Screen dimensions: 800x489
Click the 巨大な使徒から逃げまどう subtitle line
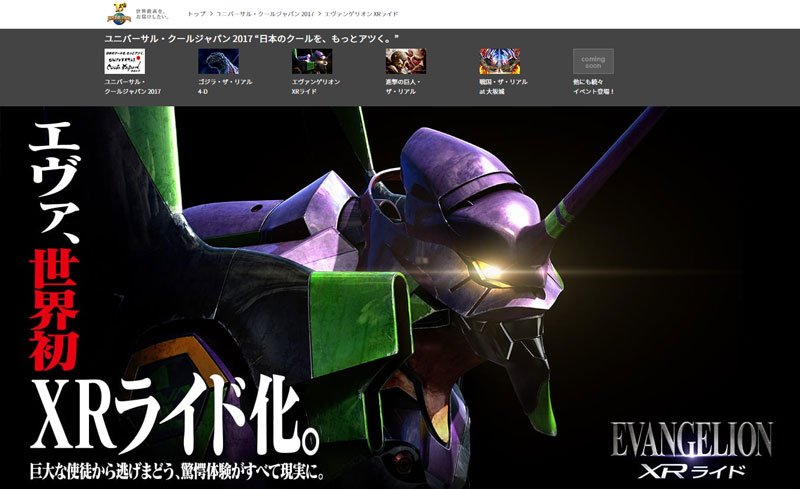click(177, 471)
